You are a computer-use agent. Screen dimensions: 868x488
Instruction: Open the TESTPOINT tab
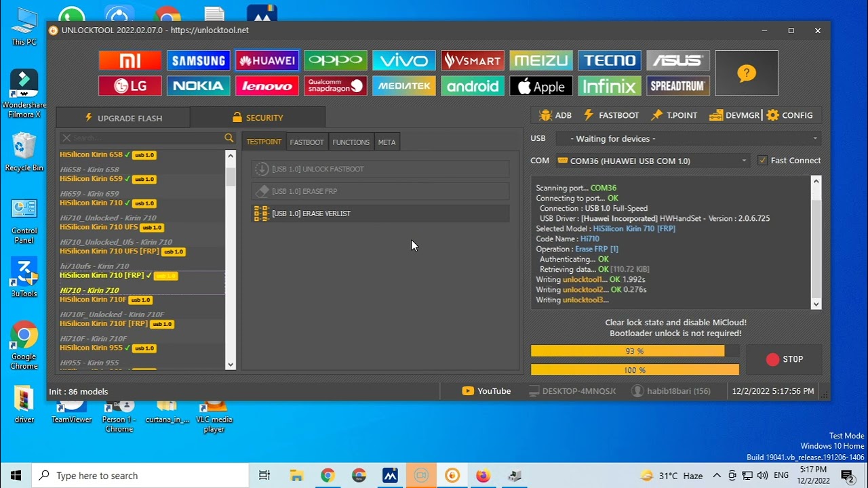pyautogui.click(x=264, y=142)
